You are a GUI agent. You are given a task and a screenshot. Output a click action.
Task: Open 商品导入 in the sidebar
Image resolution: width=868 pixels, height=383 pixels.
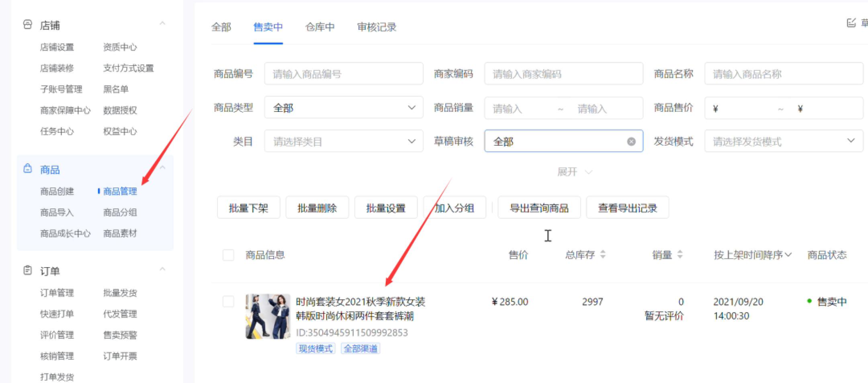[x=57, y=212]
